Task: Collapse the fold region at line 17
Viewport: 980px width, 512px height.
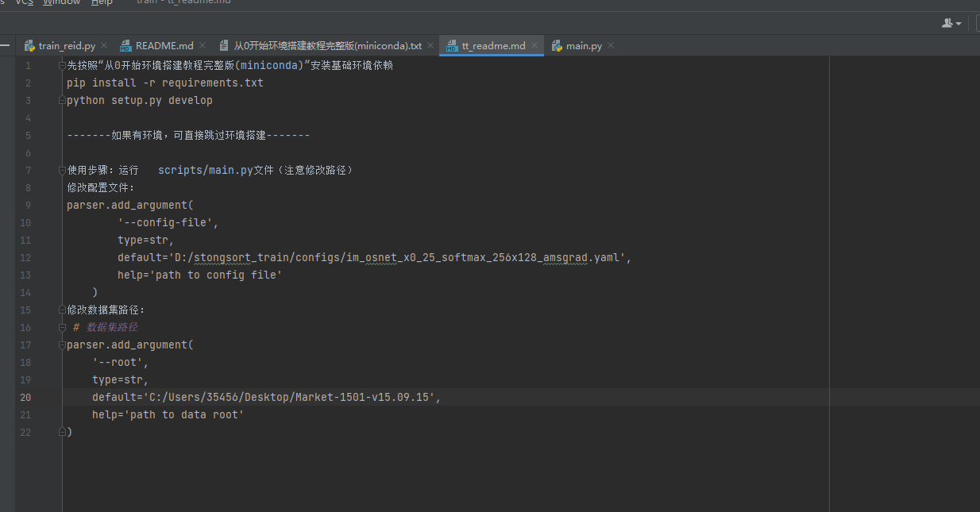Action: tap(62, 345)
